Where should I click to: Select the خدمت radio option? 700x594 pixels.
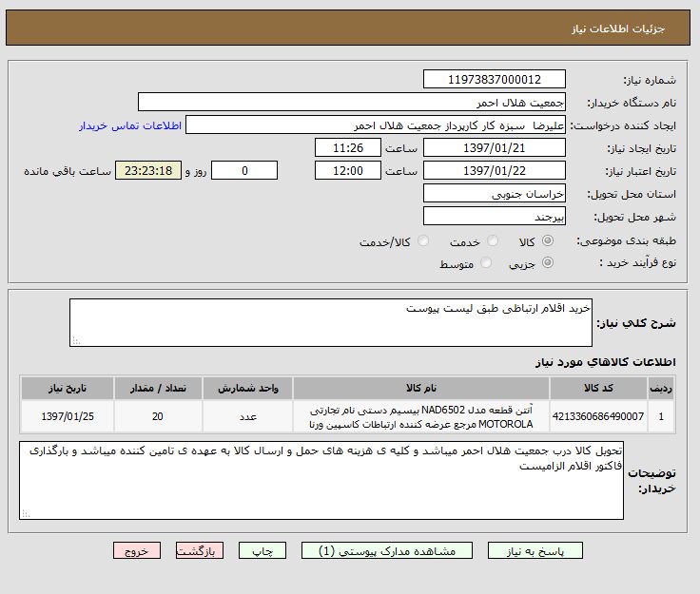[493, 241]
